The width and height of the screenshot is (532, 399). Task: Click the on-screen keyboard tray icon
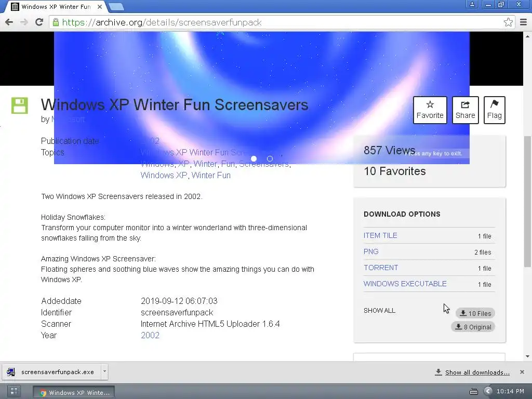pyautogui.click(x=474, y=392)
